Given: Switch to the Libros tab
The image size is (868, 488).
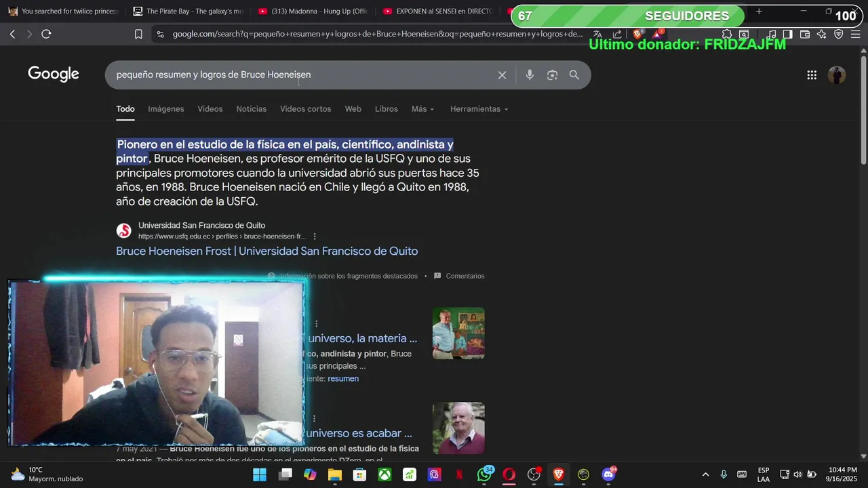Looking at the screenshot, I should [x=387, y=109].
